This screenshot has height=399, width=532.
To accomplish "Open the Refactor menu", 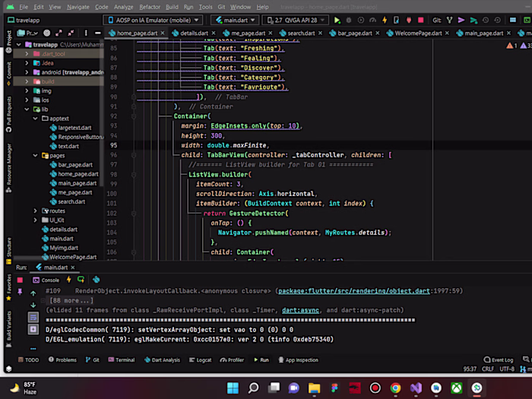I will click(150, 6).
